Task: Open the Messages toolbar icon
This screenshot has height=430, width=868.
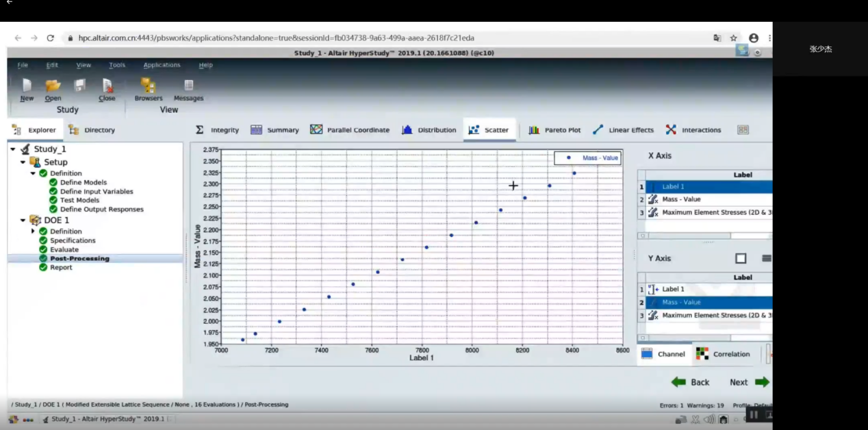Action: 188,85
